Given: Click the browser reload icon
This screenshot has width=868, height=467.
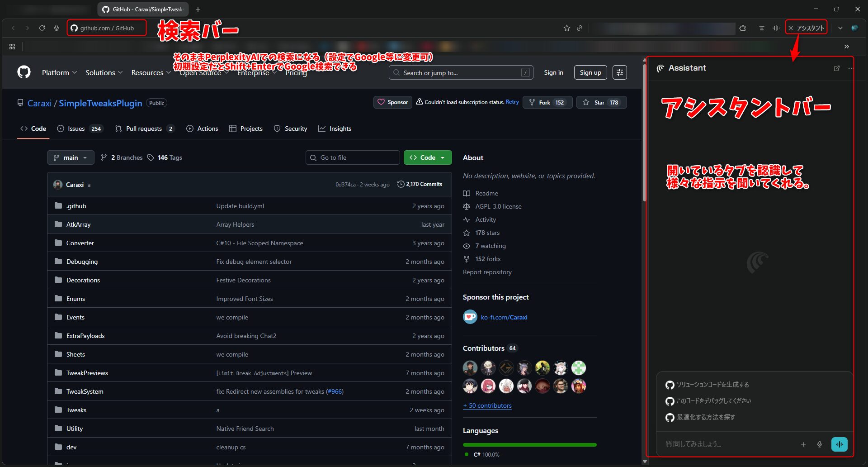Looking at the screenshot, I should 42,28.
